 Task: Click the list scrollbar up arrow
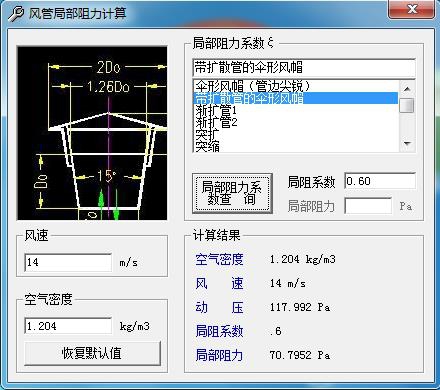[x=407, y=88]
